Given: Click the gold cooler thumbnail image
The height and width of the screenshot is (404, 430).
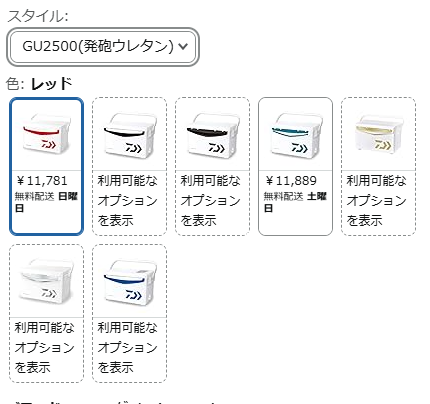Looking at the screenshot, I should coord(378,133).
